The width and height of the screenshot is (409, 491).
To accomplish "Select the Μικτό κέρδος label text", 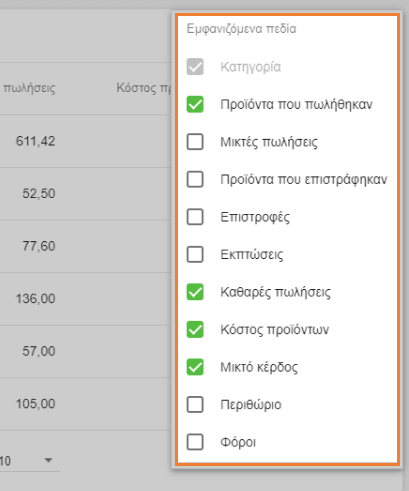I will (x=259, y=367).
